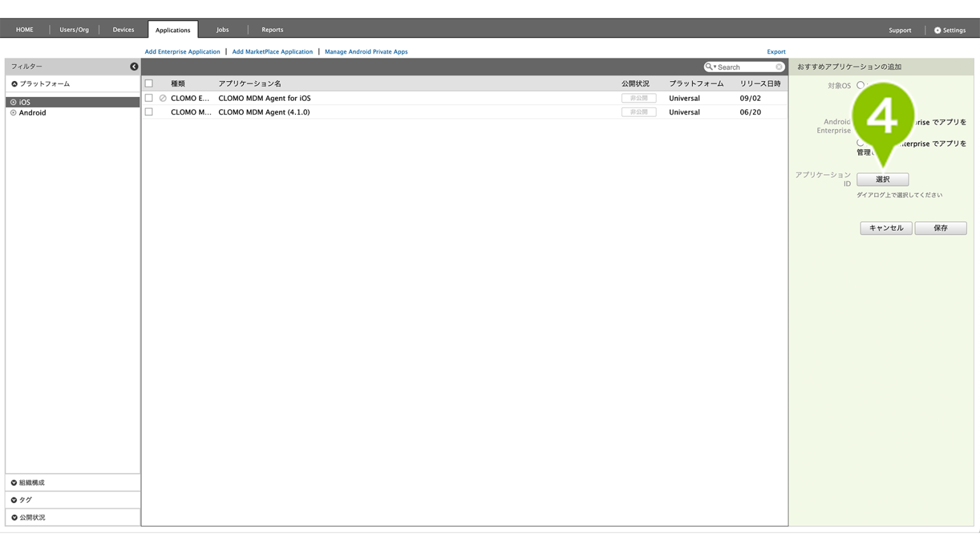Clear the search field with X icon

(x=779, y=67)
